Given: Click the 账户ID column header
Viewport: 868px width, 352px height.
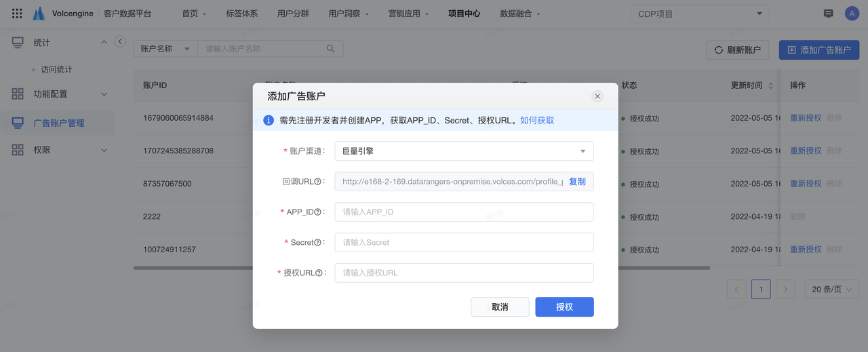Looking at the screenshot, I should click(x=155, y=85).
